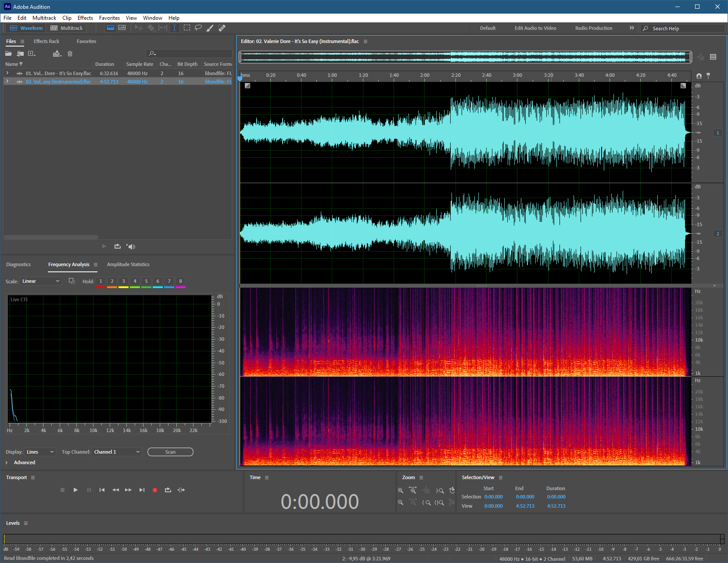Open file folder icon in Files panel
The image size is (728, 563).
point(8,54)
